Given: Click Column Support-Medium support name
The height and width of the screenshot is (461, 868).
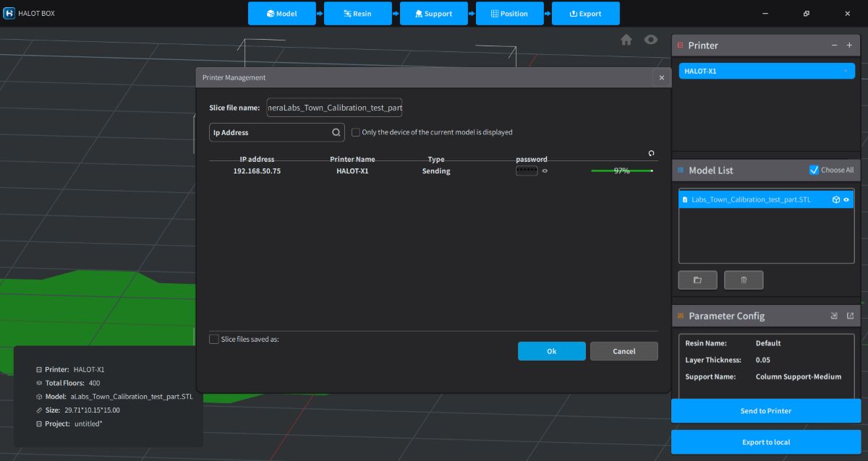Looking at the screenshot, I should point(799,376).
